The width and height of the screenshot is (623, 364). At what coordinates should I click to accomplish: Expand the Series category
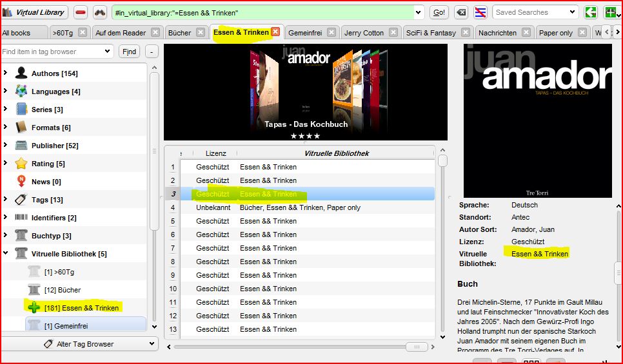tap(6, 109)
